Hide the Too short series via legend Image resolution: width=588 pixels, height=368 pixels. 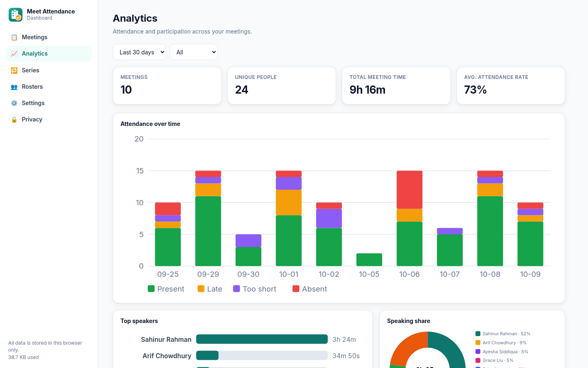[255, 289]
